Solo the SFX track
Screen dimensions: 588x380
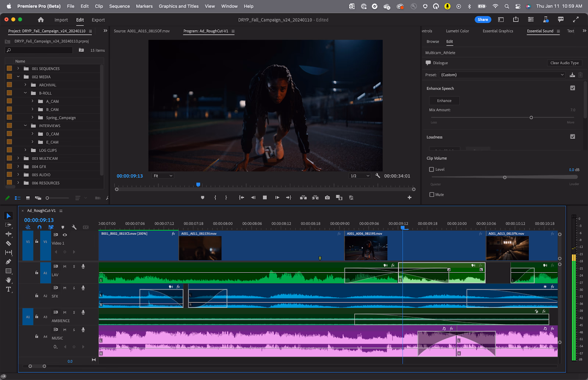click(x=74, y=288)
